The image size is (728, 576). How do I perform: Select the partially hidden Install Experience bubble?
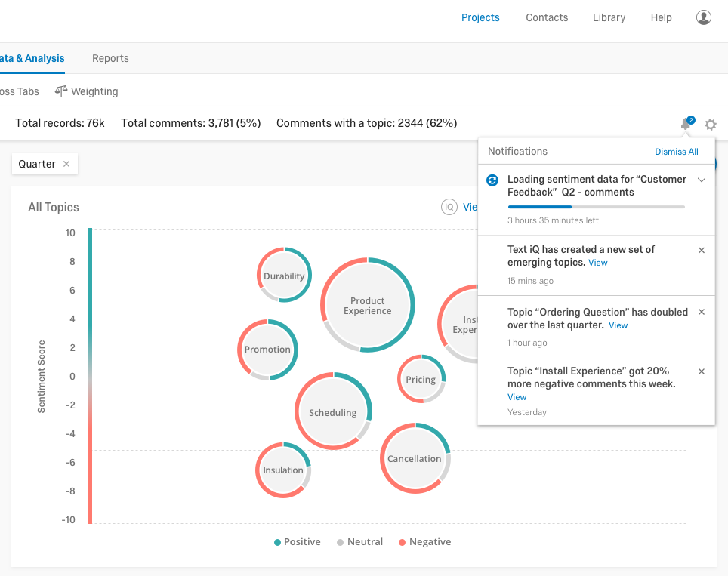point(458,324)
